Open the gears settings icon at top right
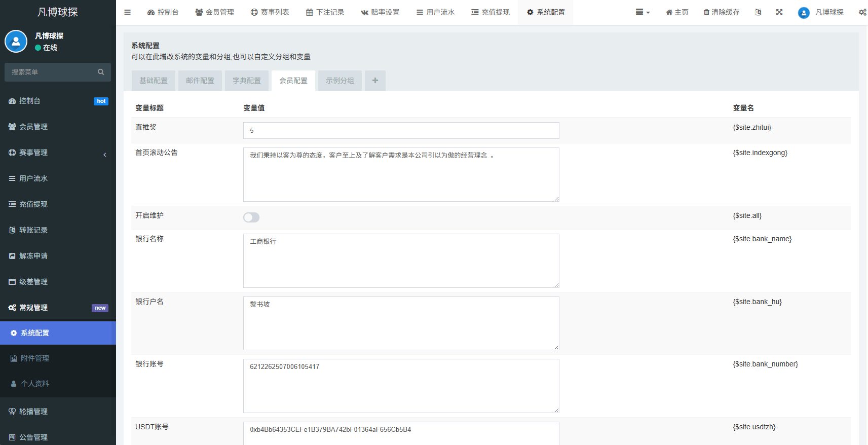 (862, 12)
